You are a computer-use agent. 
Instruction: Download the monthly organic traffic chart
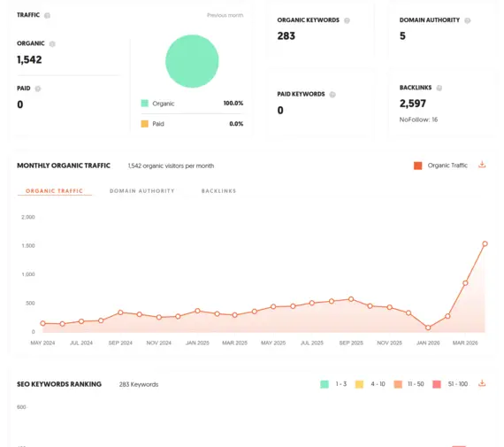pos(482,165)
